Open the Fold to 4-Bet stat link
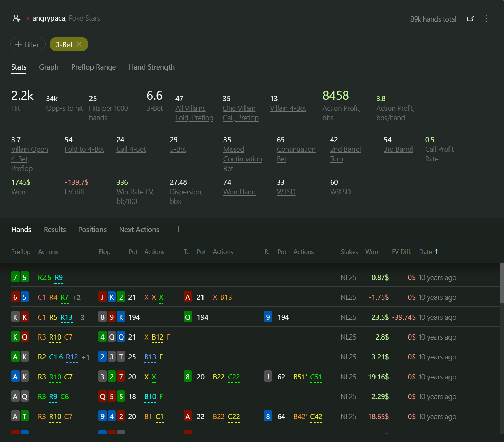The image size is (504, 442). point(84,149)
